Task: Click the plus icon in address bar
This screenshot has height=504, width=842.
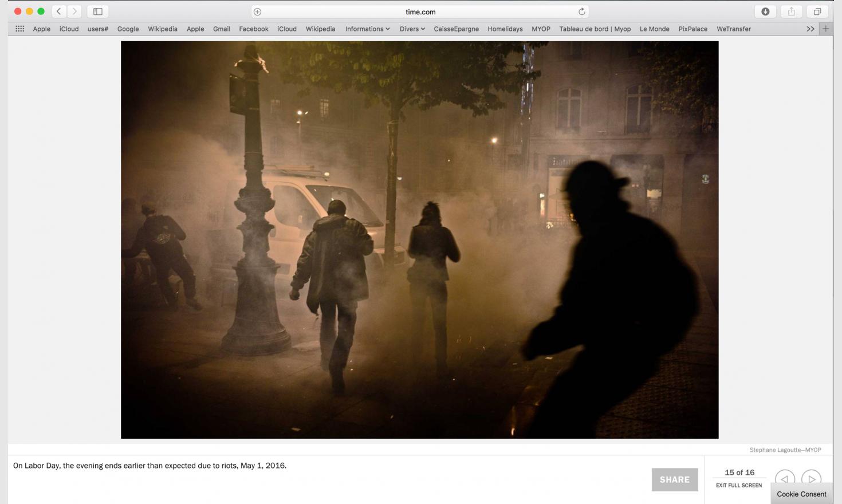Action: (x=258, y=11)
